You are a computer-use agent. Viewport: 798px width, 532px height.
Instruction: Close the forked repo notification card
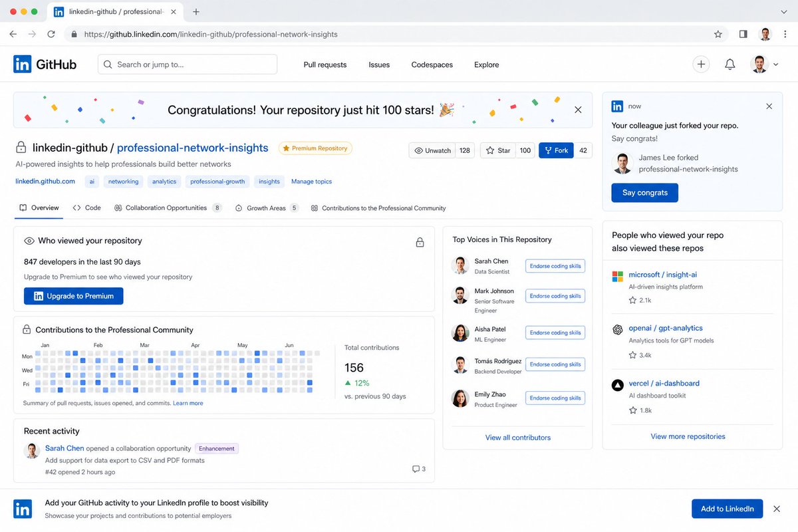tap(769, 106)
